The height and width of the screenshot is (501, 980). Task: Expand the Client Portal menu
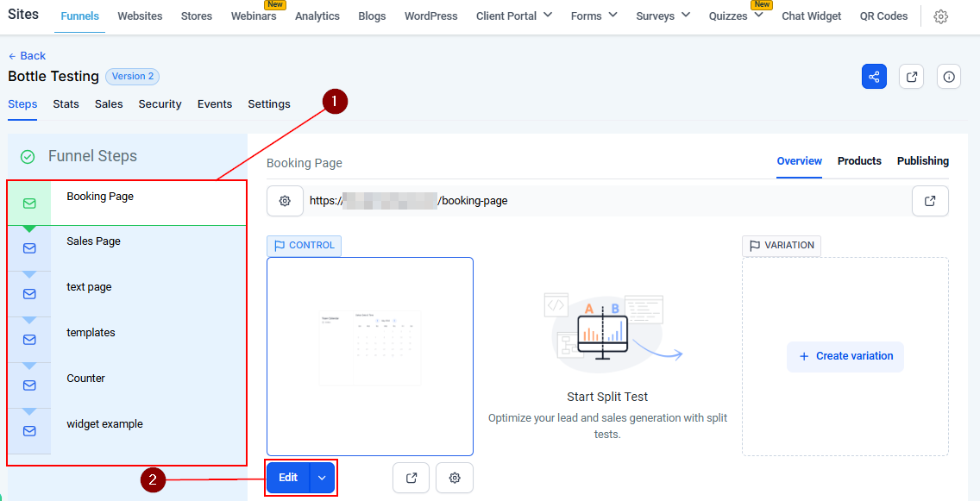point(514,16)
